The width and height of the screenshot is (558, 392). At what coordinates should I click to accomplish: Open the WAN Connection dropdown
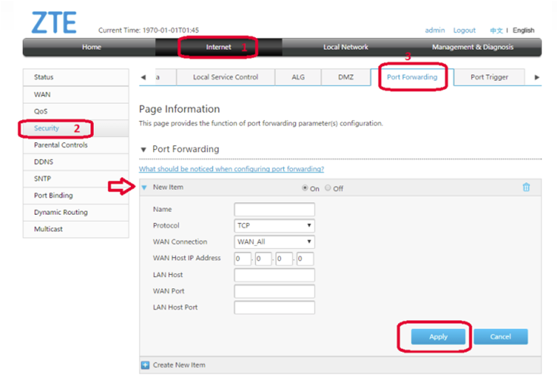274,242
